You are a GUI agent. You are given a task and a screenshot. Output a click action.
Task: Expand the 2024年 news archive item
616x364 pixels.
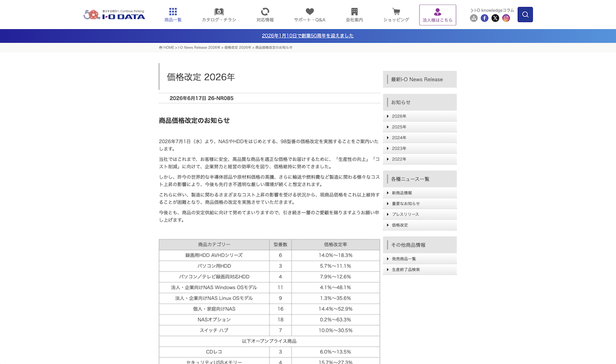tap(420, 138)
